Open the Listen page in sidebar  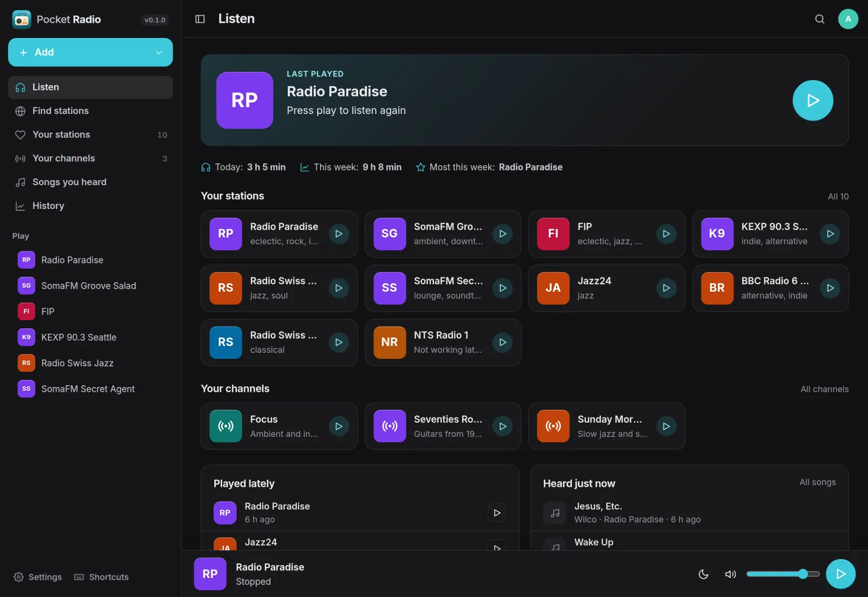[x=91, y=87]
